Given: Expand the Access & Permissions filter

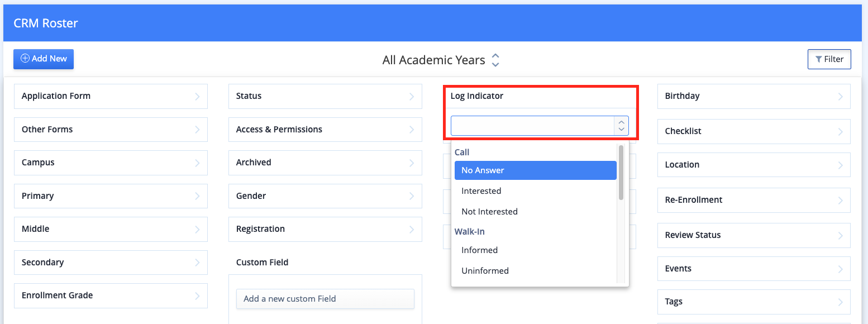Looking at the screenshot, I should 325,130.
